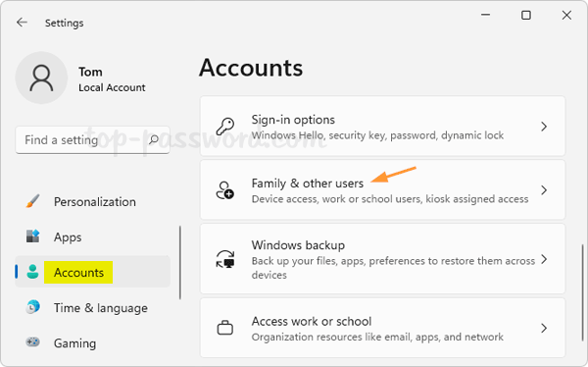Click the back arrow in Settings

[22, 23]
